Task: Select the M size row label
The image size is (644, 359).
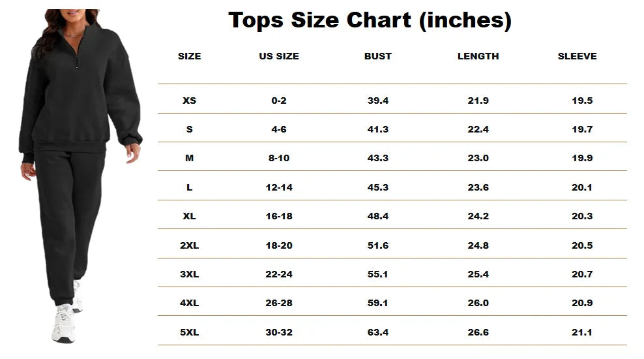Action: (189, 158)
